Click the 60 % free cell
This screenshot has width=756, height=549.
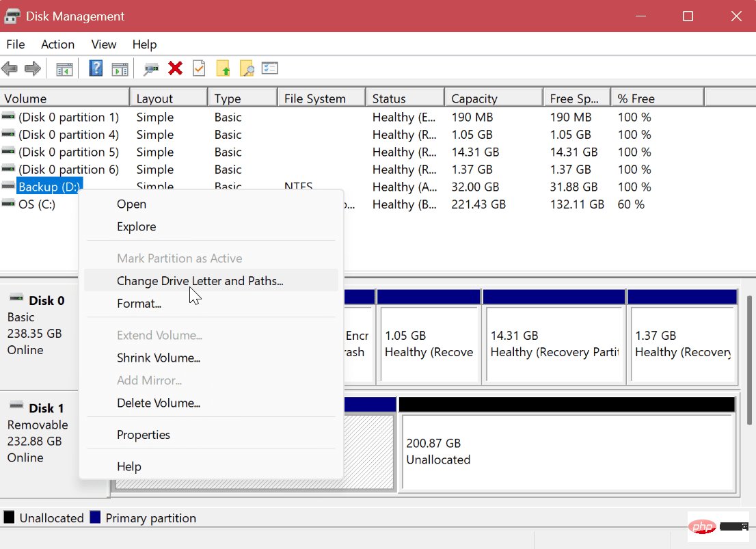(631, 204)
